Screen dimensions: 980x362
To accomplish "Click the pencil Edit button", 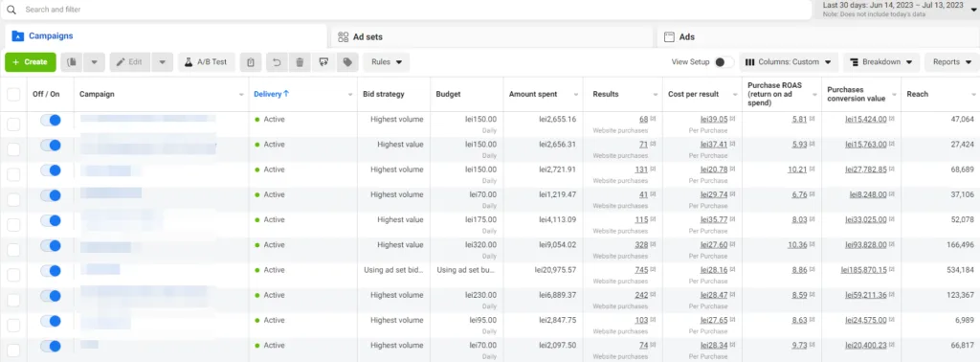I will [x=130, y=62].
